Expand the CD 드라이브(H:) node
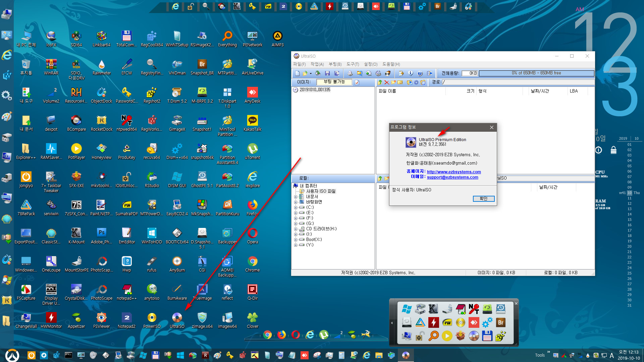The width and height of the screenshot is (644, 362). [x=296, y=229]
